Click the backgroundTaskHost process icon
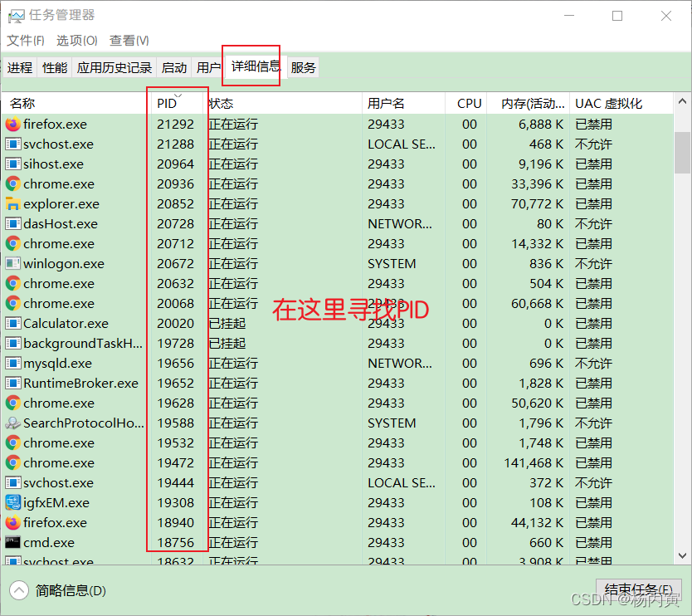Image resolution: width=692 pixels, height=616 pixels. click(x=12, y=343)
